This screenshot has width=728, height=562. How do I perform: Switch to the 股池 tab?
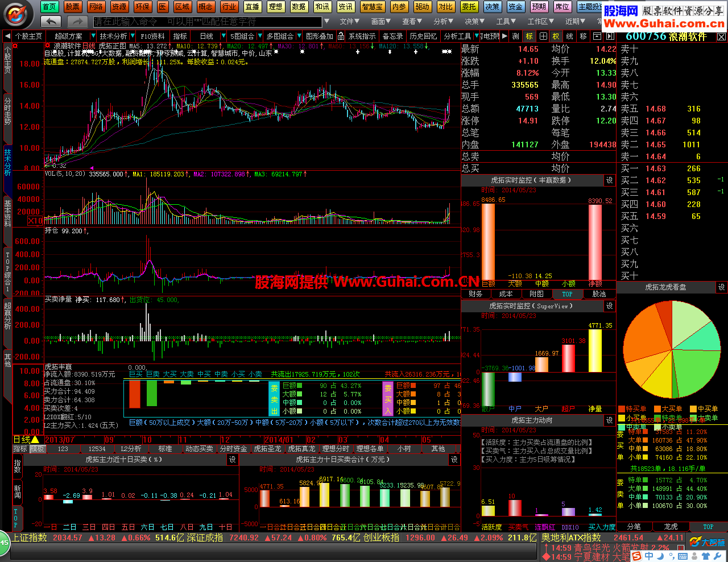pyautogui.click(x=599, y=294)
